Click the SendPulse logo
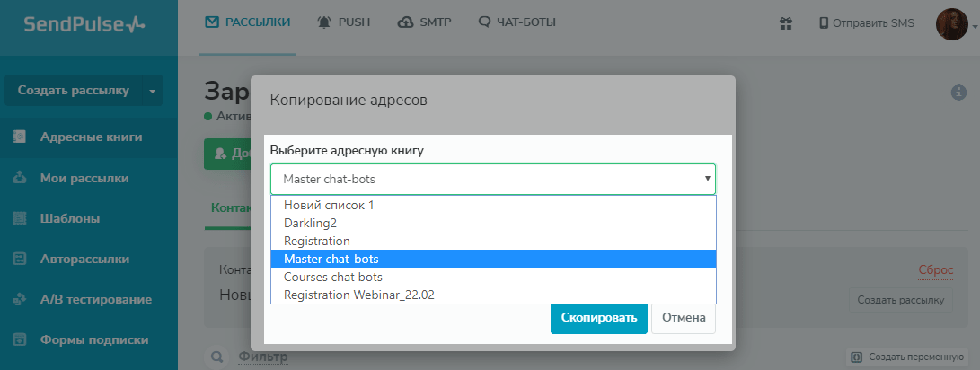 84,23
